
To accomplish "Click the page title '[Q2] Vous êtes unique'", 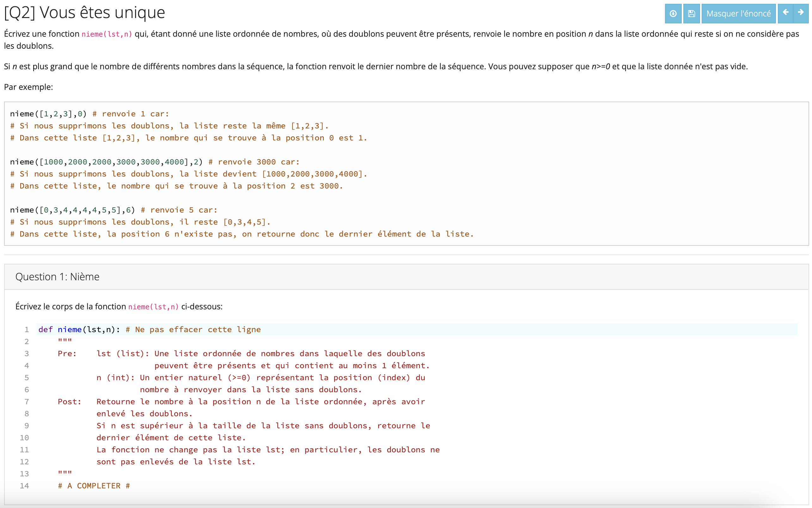I will pos(84,13).
